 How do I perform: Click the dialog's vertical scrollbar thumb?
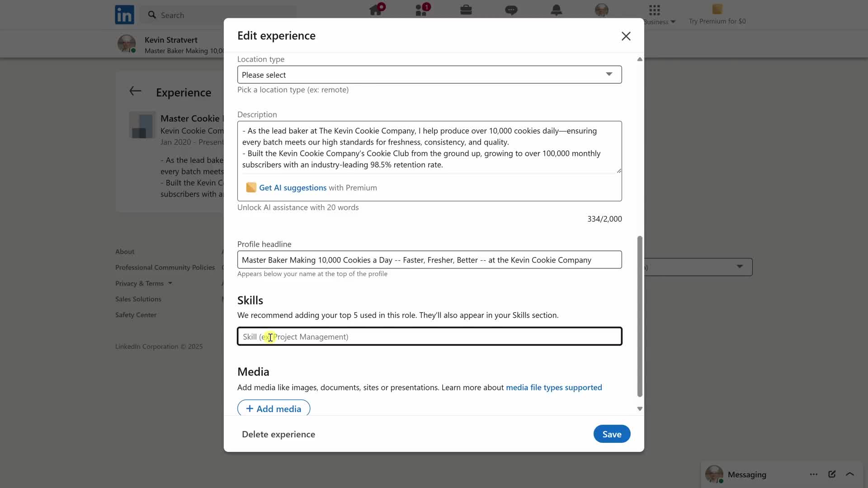[640, 316]
